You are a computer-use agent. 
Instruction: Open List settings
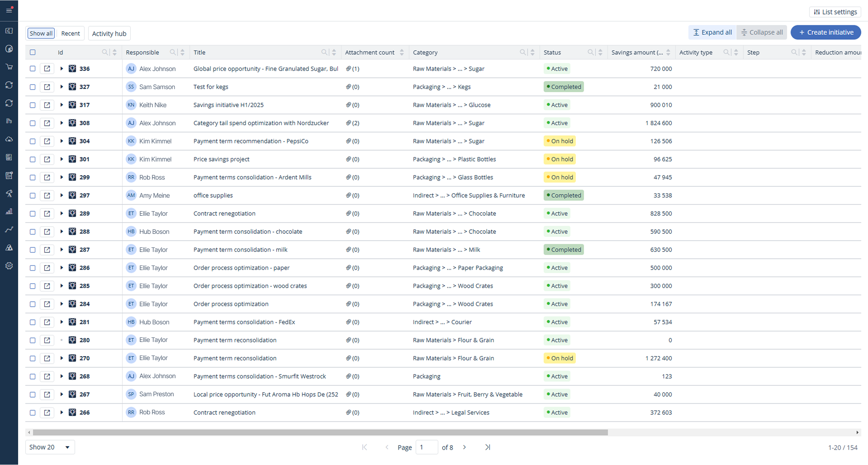[x=835, y=12]
